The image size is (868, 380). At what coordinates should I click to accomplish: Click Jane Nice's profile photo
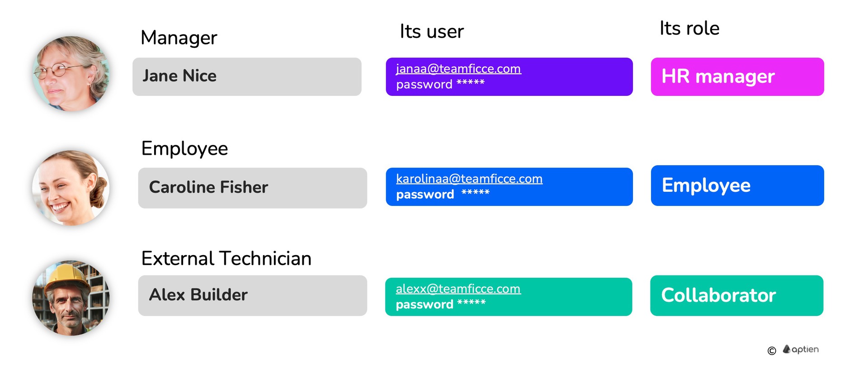[x=71, y=74]
